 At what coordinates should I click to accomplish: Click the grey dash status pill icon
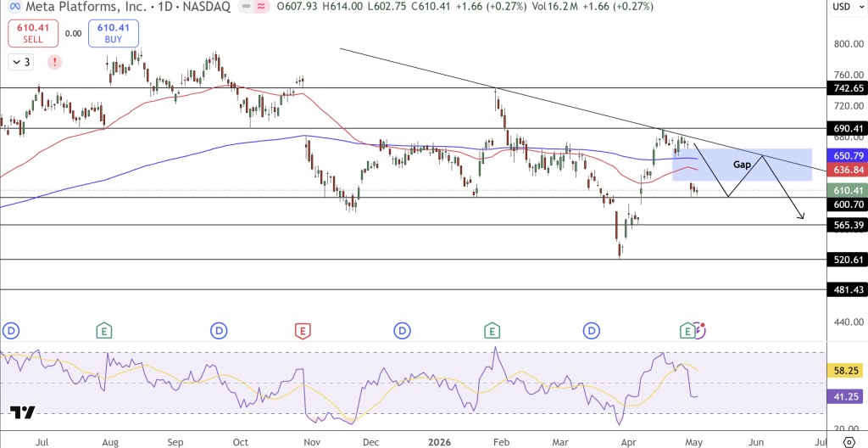tap(246, 7)
